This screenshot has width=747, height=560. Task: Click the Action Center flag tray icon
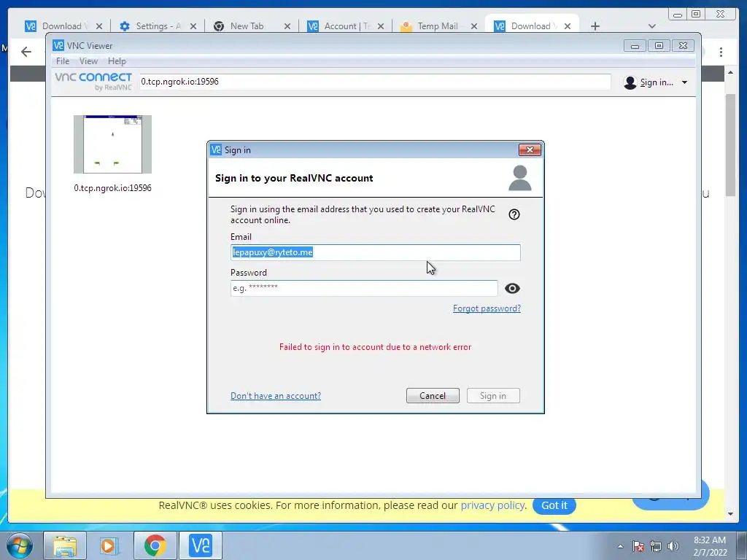coord(638,546)
